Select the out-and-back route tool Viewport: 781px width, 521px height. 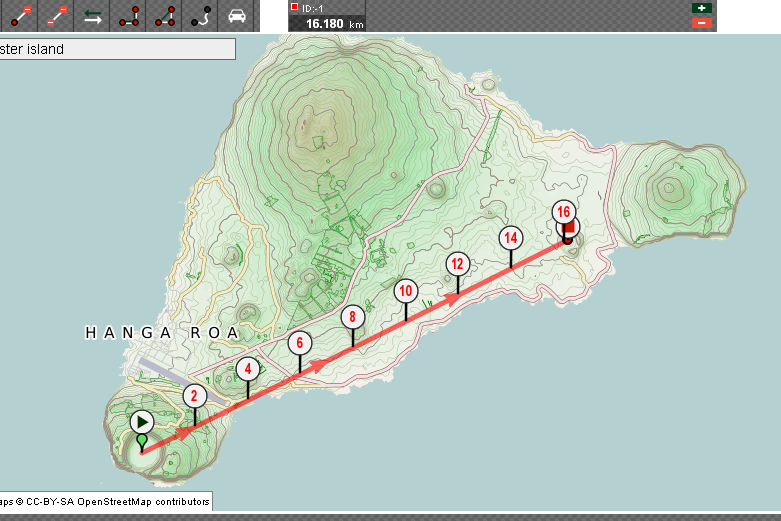pos(129,16)
